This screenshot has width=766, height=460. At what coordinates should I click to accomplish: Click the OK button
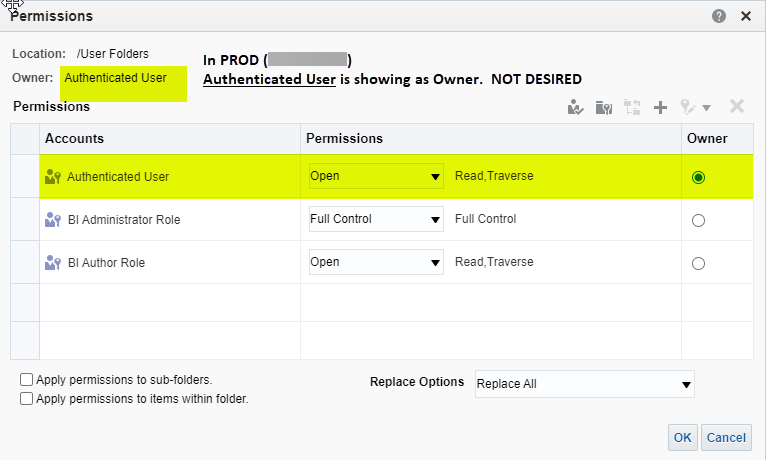[x=682, y=438]
